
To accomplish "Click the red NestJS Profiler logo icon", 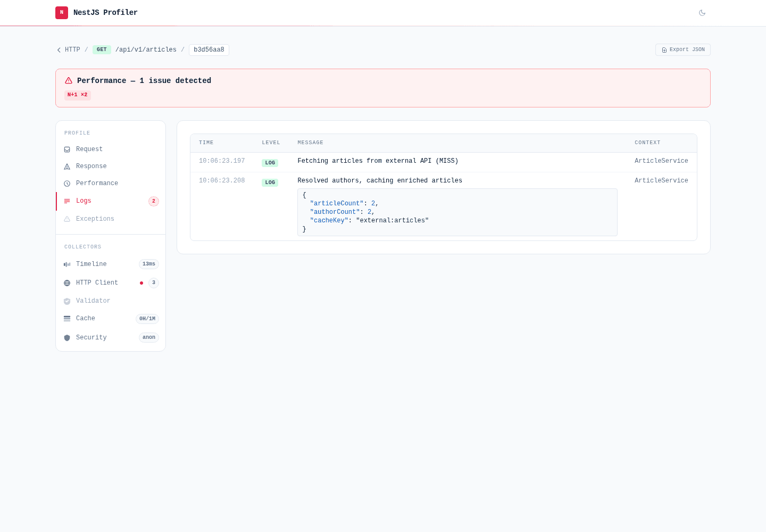I will tap(62, 13).
